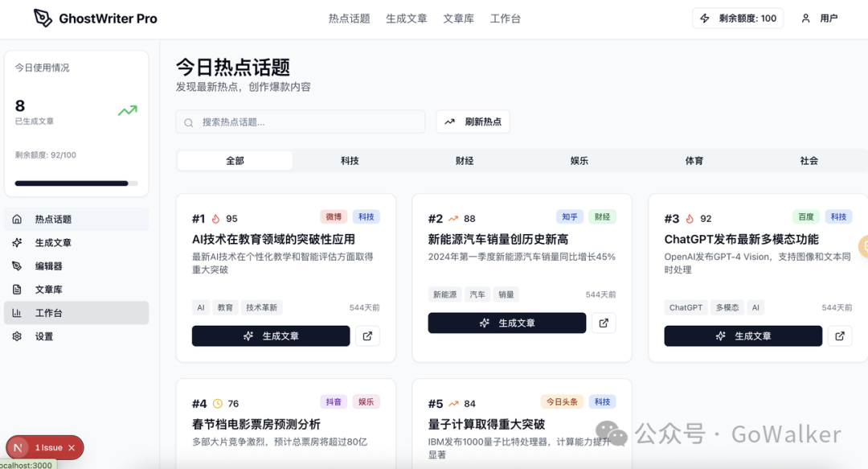This screenshot has width=868, height=469.
Task: Open 工作台 from the top menu
Action: tap(506, 18)
